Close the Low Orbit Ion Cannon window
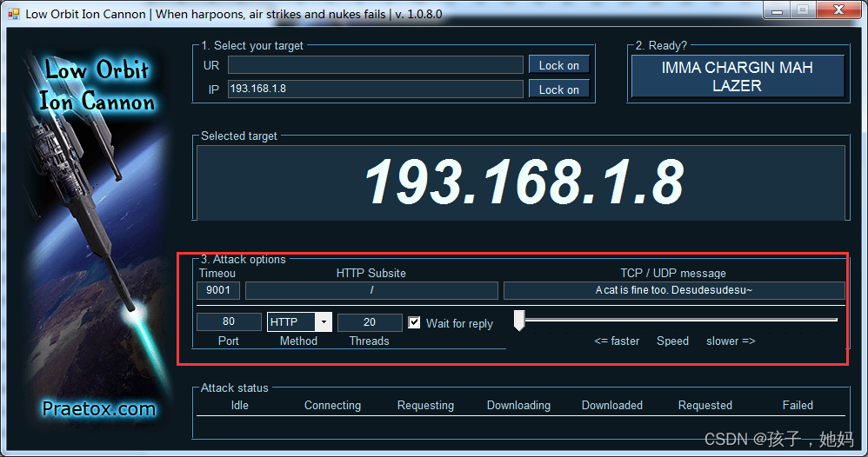The image size is (868, 457). pos(839,10)
